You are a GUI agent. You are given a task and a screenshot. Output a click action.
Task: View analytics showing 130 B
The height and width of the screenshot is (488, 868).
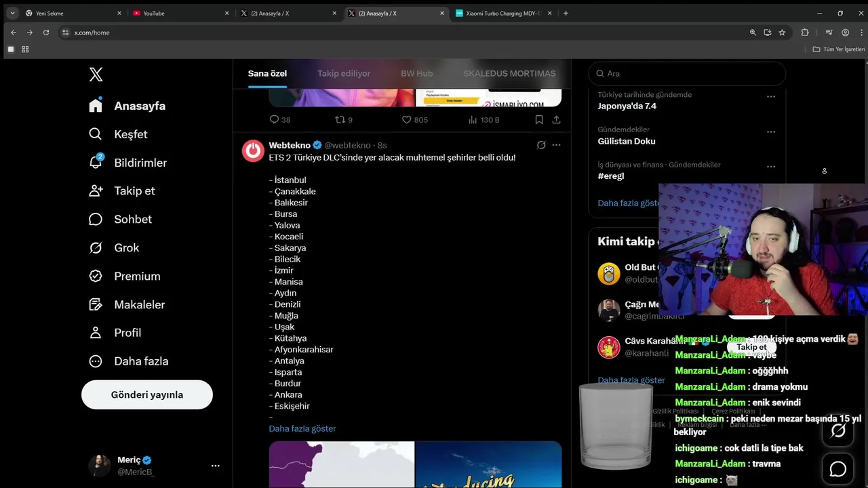[473, 119]
